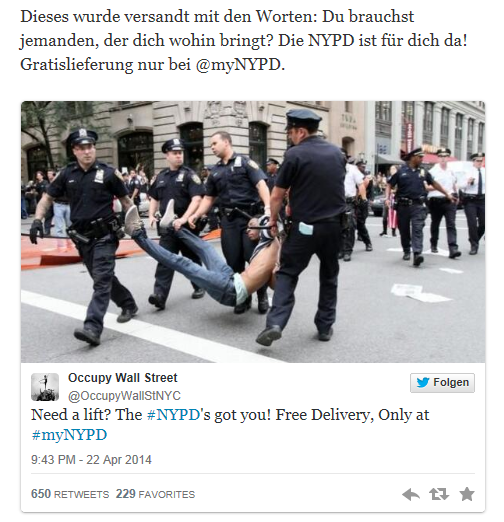Screen dimensions: 504x522
Task: Click the FAVORITES label in the footer
Action: pyautogui.click(x=167, y=494)
